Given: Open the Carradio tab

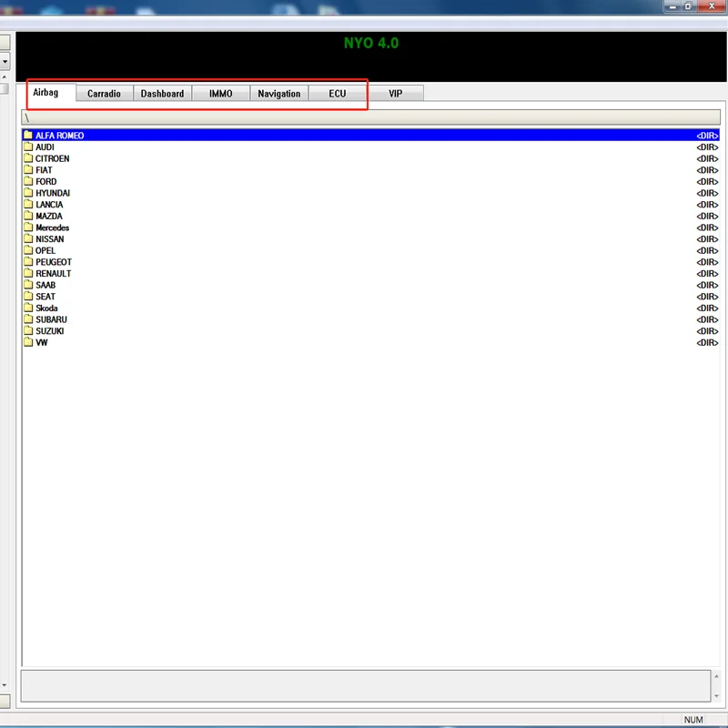Looking at the screenshot, I should tap(104, 94).
